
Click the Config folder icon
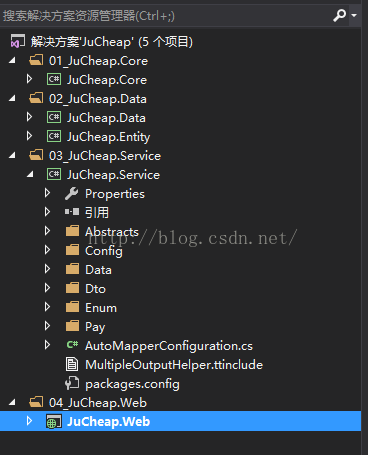coord(72,250)
